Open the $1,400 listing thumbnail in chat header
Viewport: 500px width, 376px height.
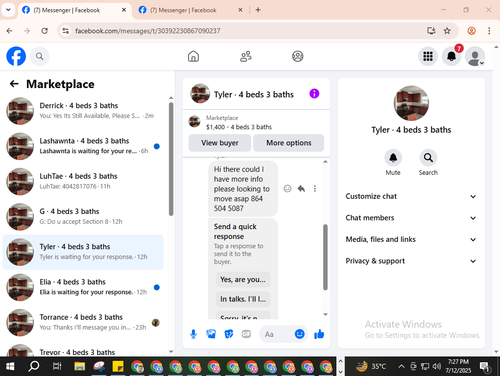pos(194,122)
